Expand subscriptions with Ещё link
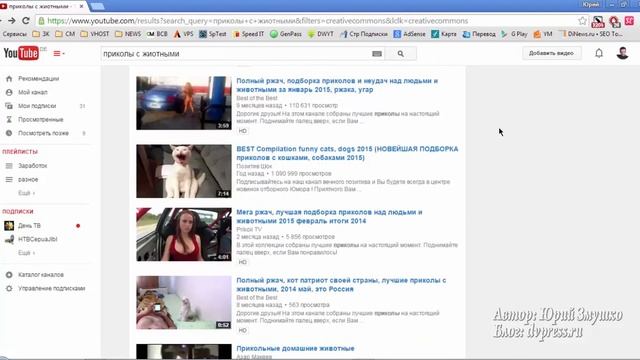 click(26, 253)
